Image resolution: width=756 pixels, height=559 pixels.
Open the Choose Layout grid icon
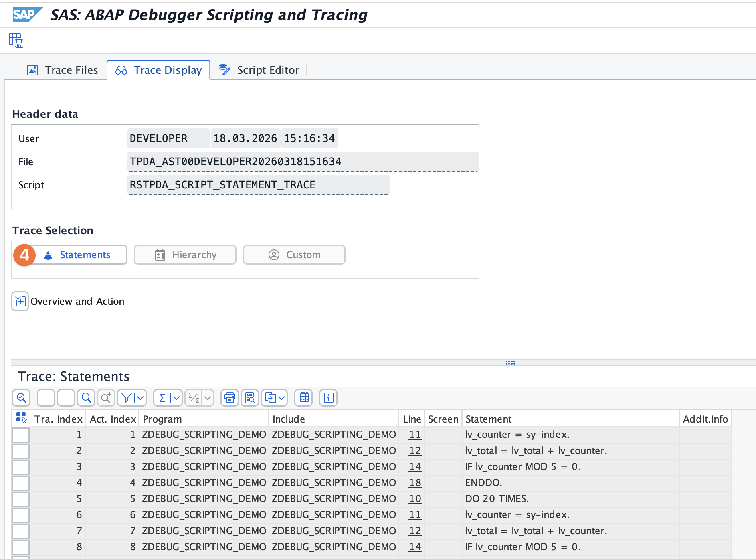304,398
